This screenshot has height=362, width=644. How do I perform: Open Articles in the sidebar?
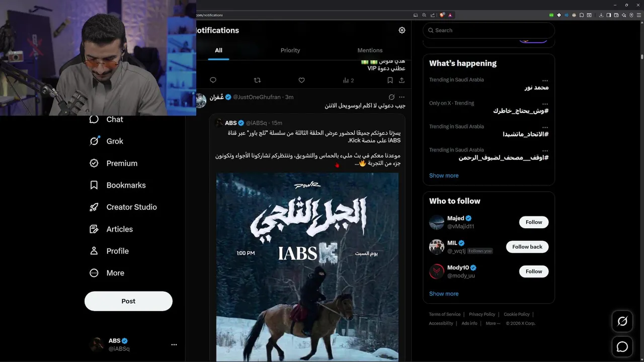point(111,229)
